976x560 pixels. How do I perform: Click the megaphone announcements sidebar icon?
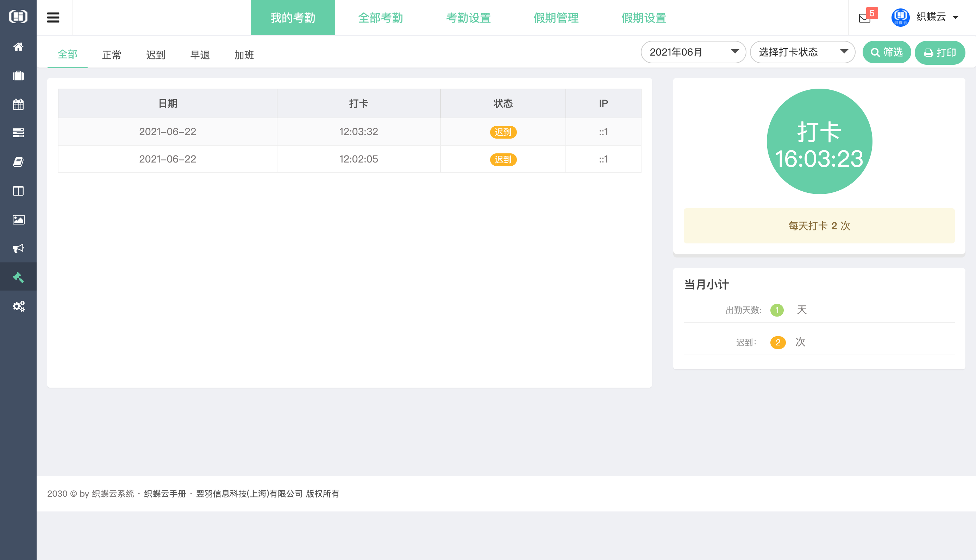(18, 248)
